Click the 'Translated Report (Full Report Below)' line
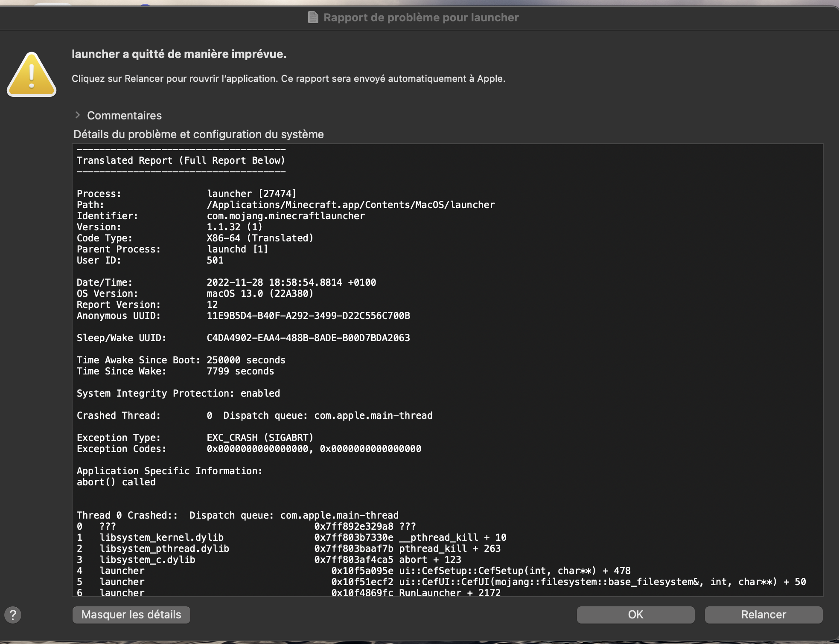Screen dimensions: 839x644 pos(181,160)
